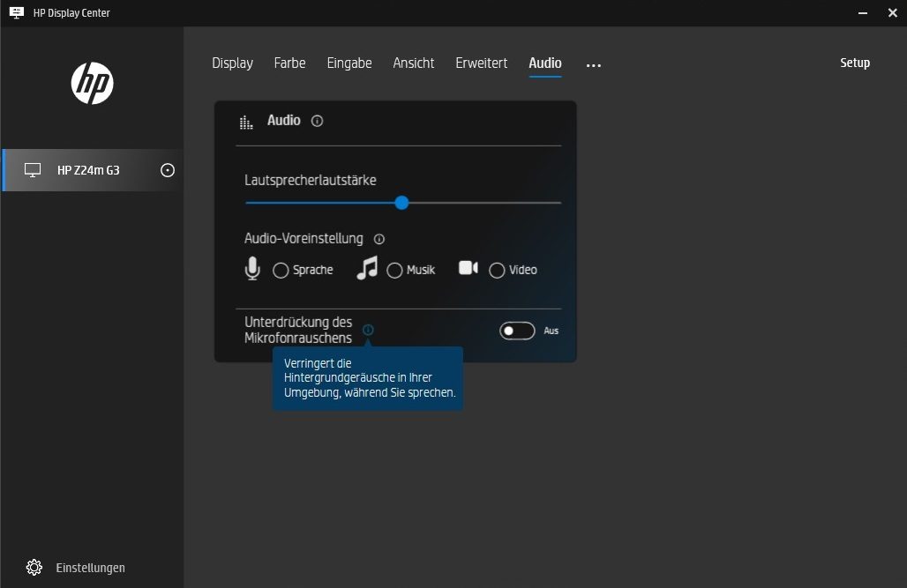The width and height of the screenshot is (907, 588).
Task: Click the info icon beside Audio heading
Action: tap(318, 121)
